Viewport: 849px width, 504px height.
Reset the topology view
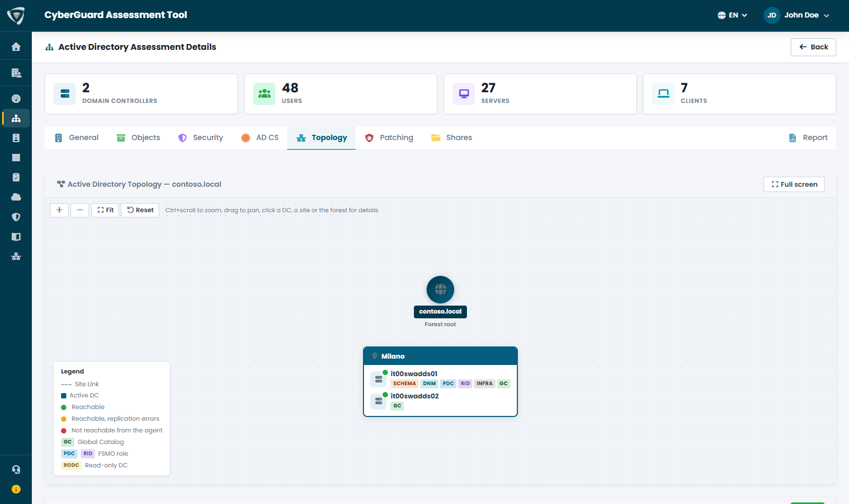(x=140, y=210)
